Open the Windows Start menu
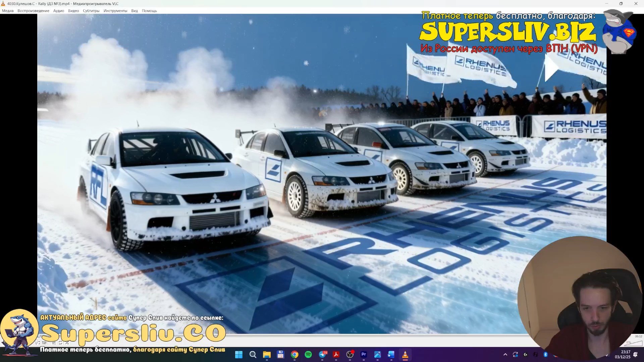 coord(239,355)
